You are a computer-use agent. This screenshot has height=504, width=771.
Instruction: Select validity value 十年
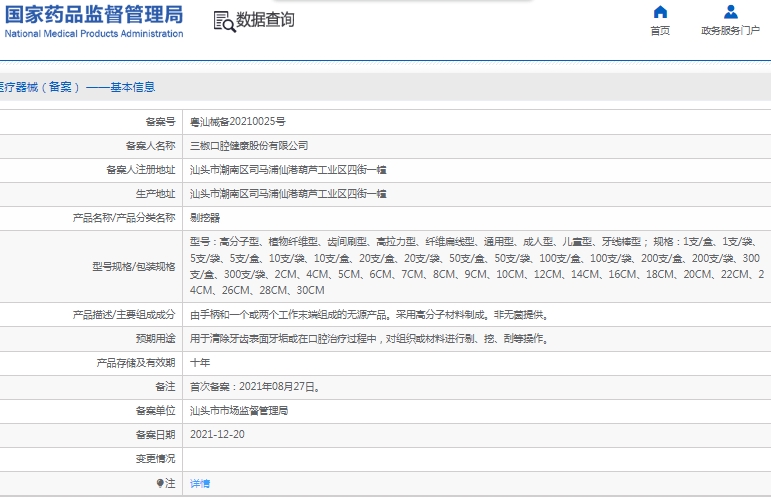(200, 363)
